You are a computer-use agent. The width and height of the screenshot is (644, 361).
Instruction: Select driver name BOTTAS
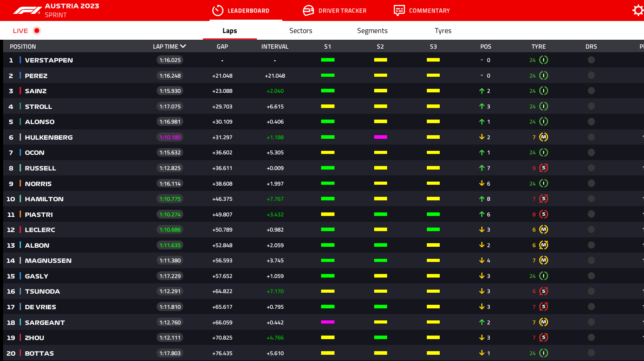click(x=39, y=353)
